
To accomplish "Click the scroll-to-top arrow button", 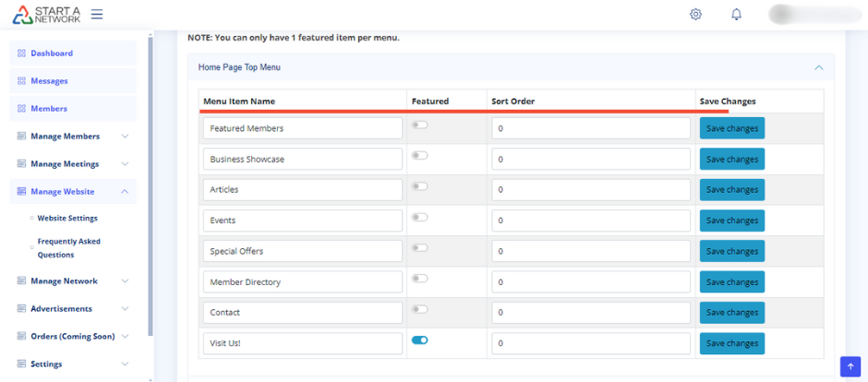I will click(x=850, y=365).
